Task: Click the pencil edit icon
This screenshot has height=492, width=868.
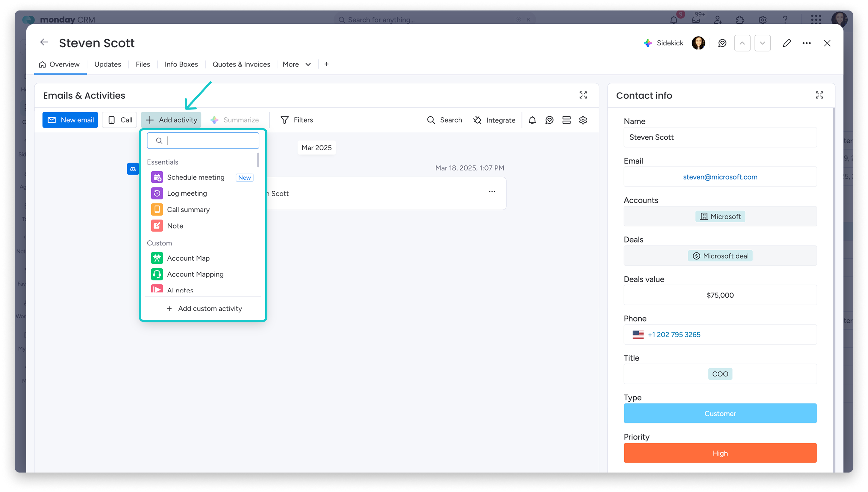Action: 787,43
